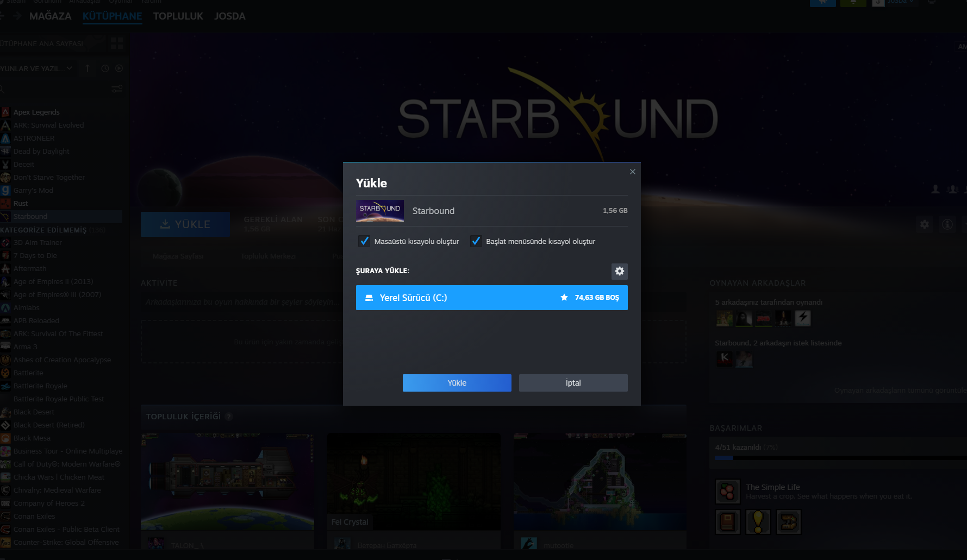Image resolution: width=967 pixels, height=560 pixels.
Task: Click the lightning bolt friend avatar
Action: click(803, 318)
